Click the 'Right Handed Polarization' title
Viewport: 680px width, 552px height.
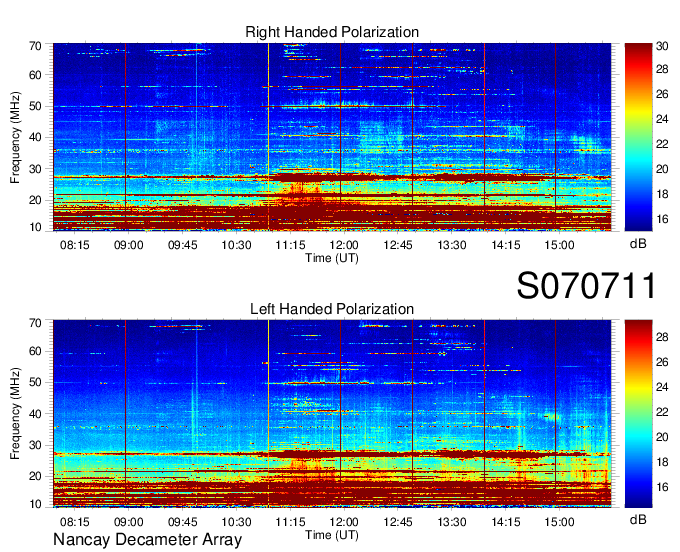click(332, 32)
